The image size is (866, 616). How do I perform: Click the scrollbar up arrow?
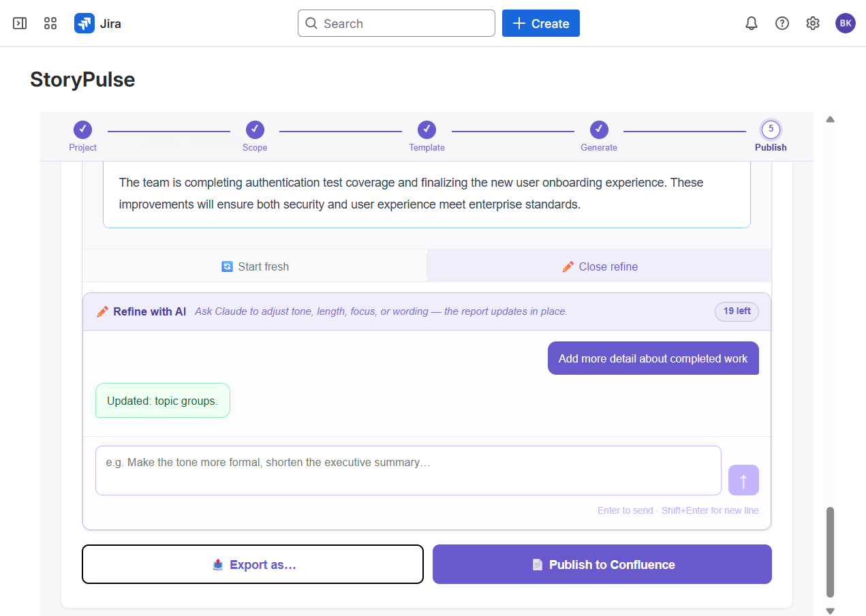click(830, 119)
